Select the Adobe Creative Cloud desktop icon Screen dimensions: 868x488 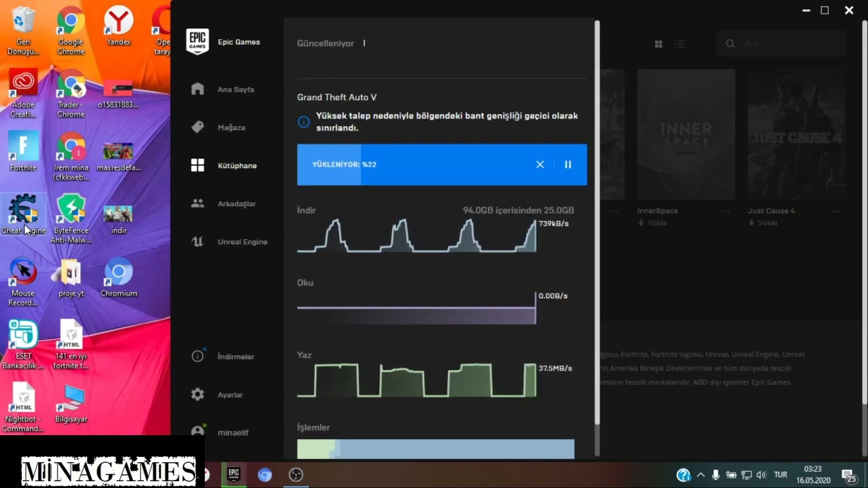click(24, 94)
